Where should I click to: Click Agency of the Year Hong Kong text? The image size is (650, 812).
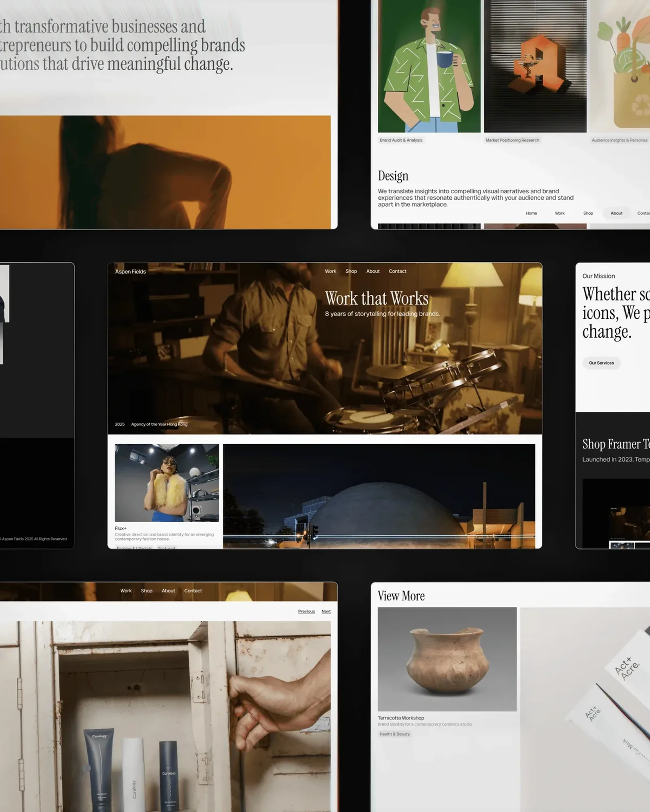159,424
